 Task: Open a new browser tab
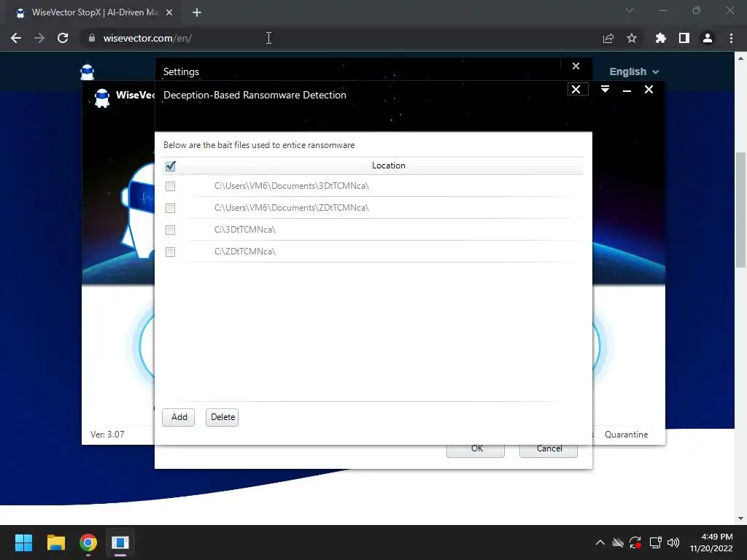tap(197, 13)
